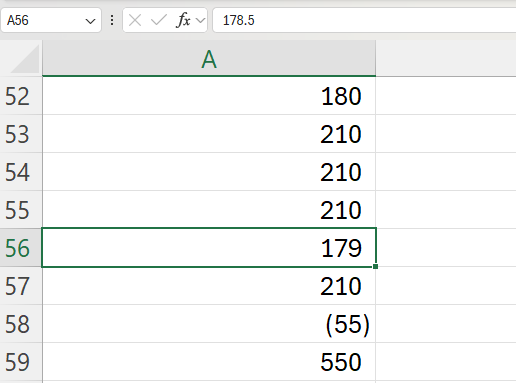This screenshot has height=383, width=516.
Task: Click the three-dot handle beside Name Box
Action: point(112,20)
